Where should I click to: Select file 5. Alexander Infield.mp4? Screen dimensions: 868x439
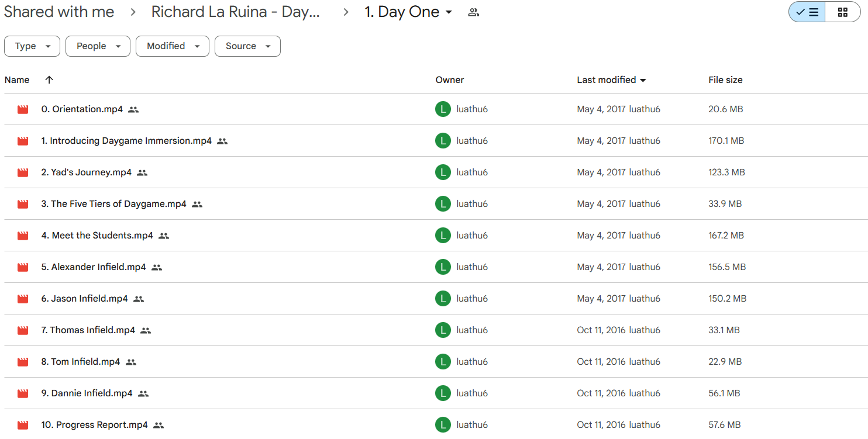click(x=94, y=267)
